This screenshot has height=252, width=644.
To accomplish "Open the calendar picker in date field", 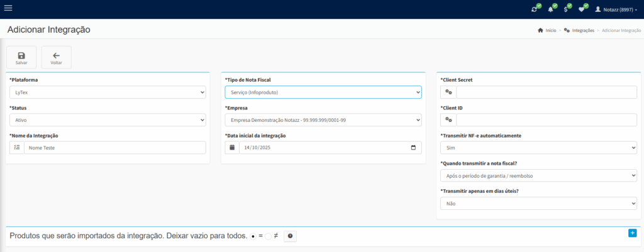I will coord(413,148).
